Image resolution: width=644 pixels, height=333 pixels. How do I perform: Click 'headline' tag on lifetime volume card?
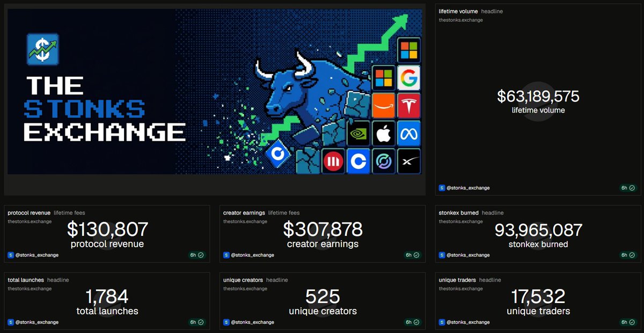(492, 11)
